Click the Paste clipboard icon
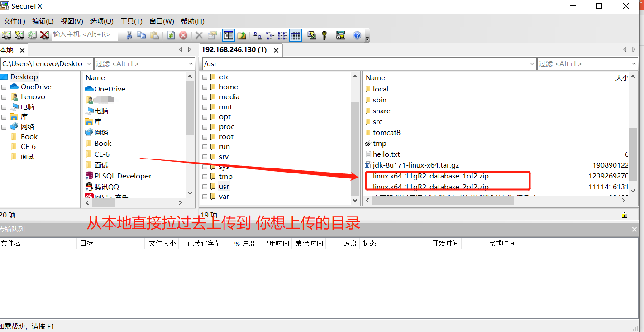Viewport: 644px width, 332px height. (154, 35)
